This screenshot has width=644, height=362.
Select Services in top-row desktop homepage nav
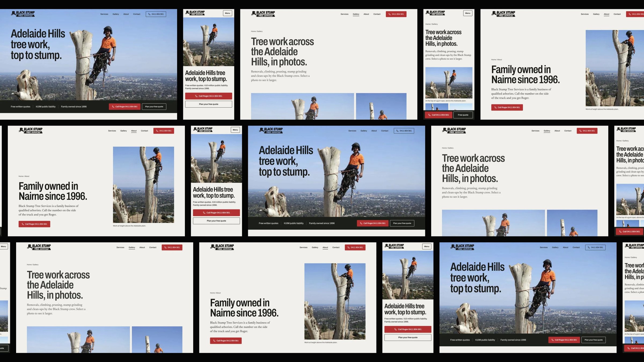[104, 14]
